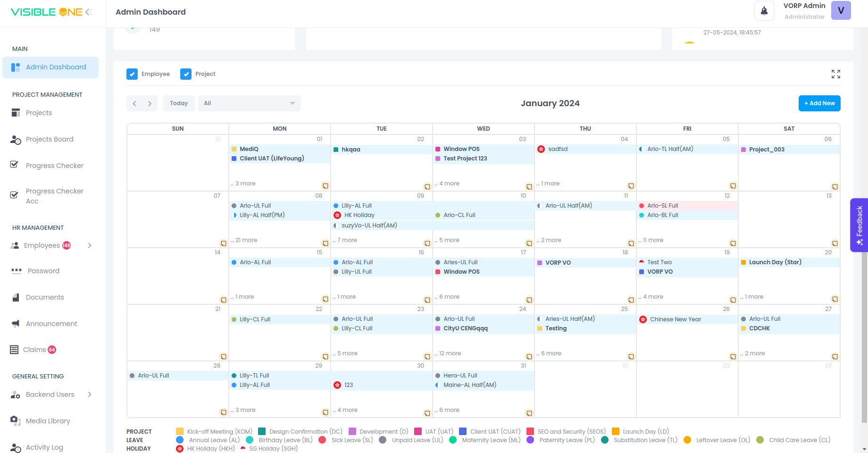Expand the Backend Users submenu
The image size is (868, 453).
pyautogui.click(x=89, y=394)
